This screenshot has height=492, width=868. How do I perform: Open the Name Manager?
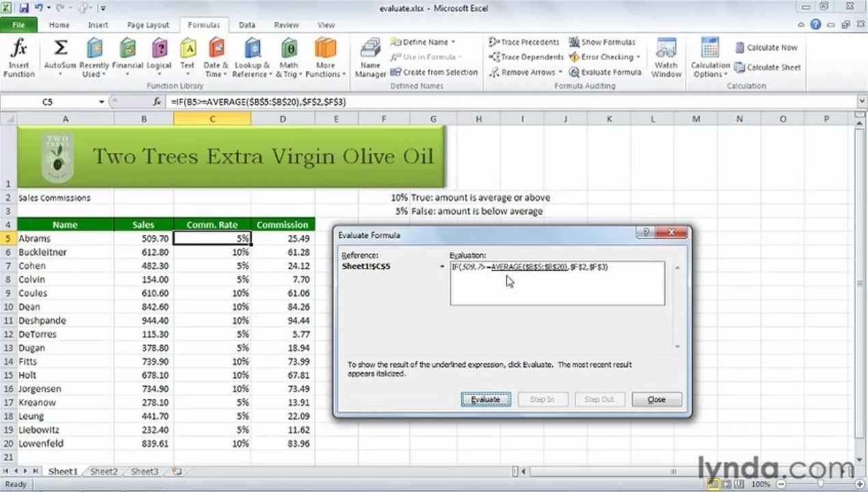coord(370,59)
